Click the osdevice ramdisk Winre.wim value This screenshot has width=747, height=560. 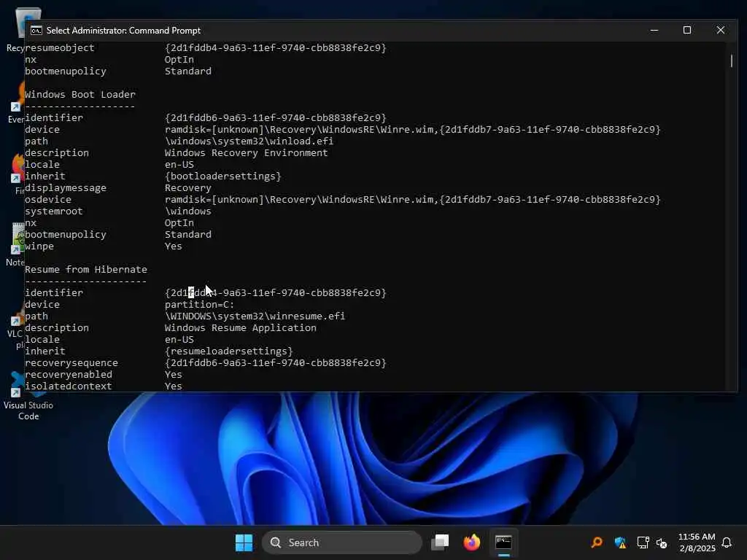(413, 200)
